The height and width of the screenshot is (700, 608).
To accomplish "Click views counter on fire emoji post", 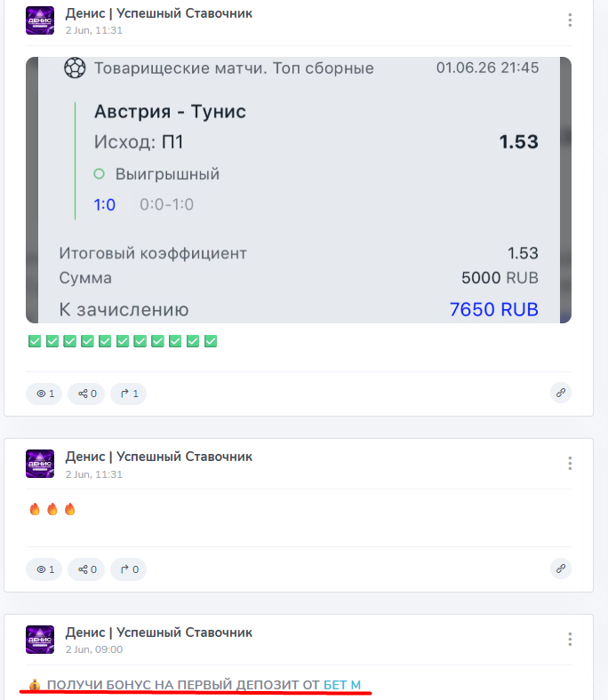I will (x=44, y=569).
